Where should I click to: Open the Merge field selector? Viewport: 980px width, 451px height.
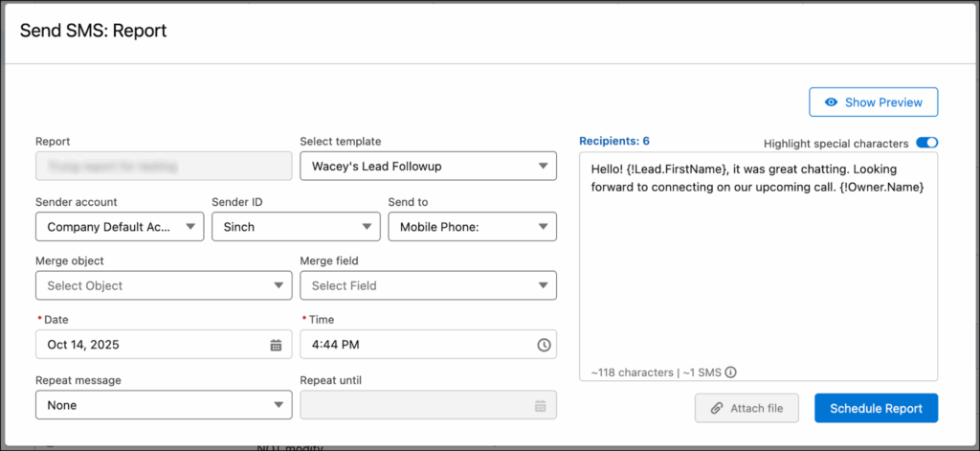428,285
